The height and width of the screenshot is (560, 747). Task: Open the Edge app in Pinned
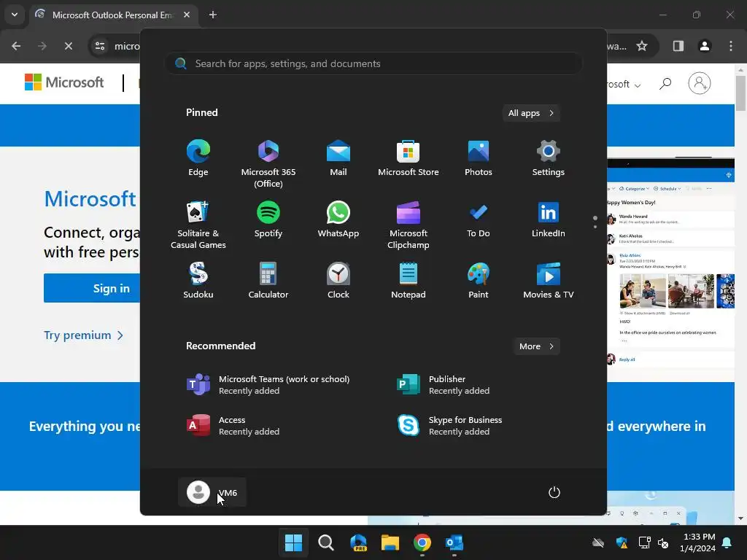[x=198, y=158]
